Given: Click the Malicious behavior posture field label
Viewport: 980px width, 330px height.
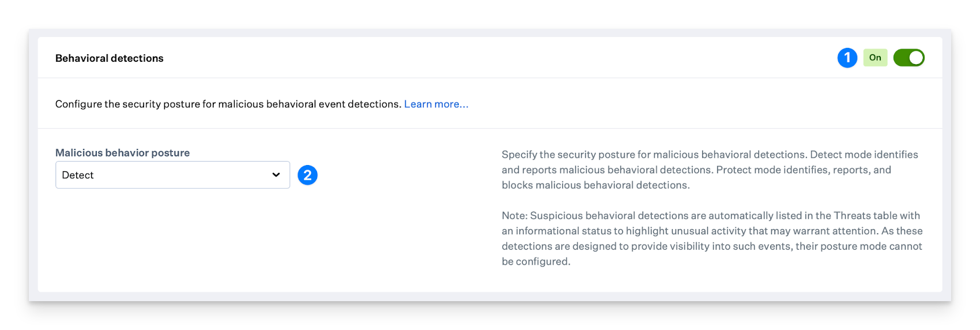Looking at the screenshot, I should coord(122,153).
